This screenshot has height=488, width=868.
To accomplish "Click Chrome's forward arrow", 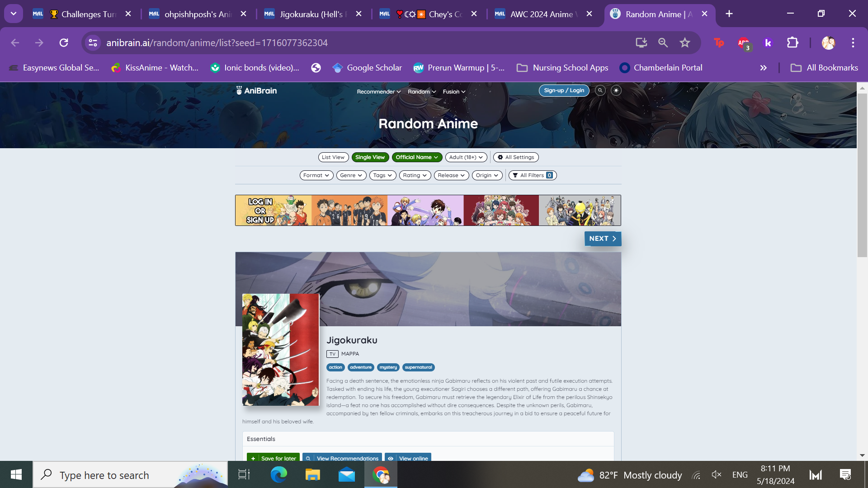I will coord(39,42).
